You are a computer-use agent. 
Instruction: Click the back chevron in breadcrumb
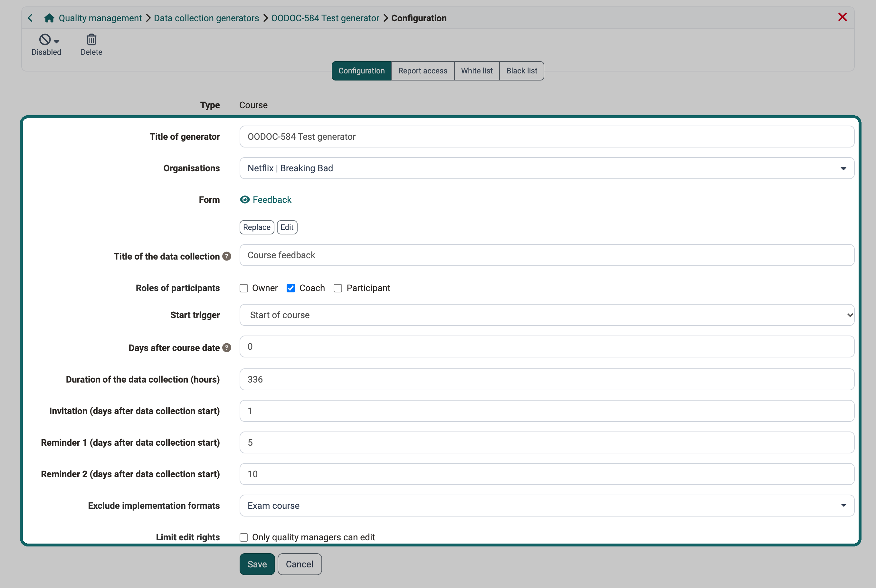[x=30, y=18]
